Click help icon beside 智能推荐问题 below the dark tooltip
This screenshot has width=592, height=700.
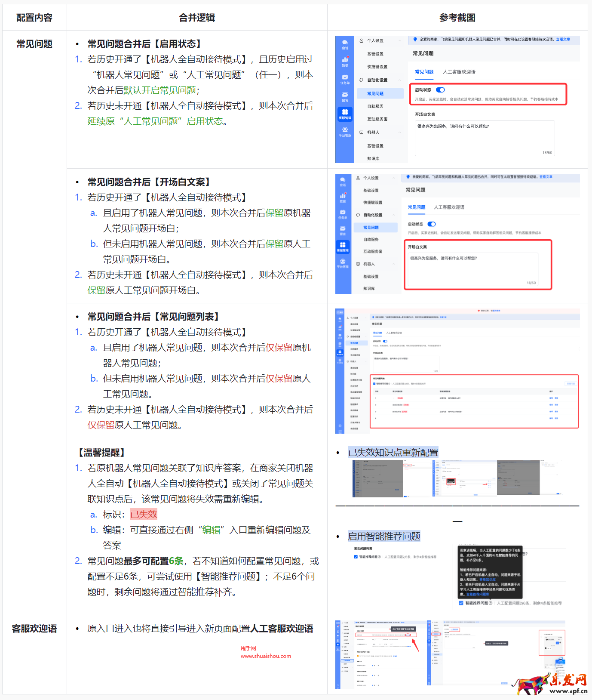pyautogui.click(x=491, y=603)
